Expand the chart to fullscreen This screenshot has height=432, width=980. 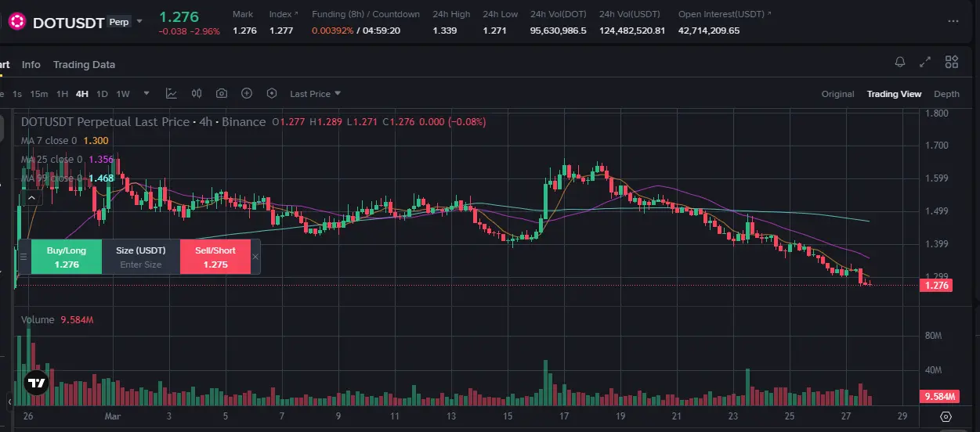tap(925, 62)
